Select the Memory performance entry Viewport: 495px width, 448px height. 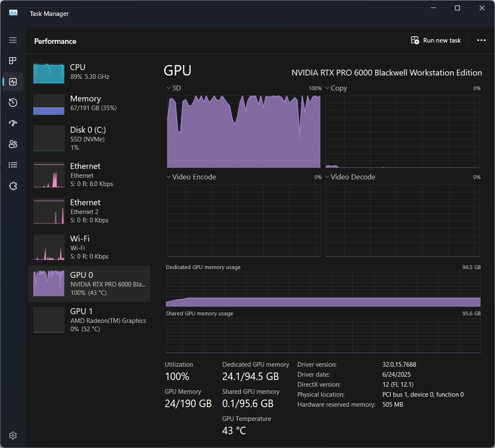(x=89, y=104)
